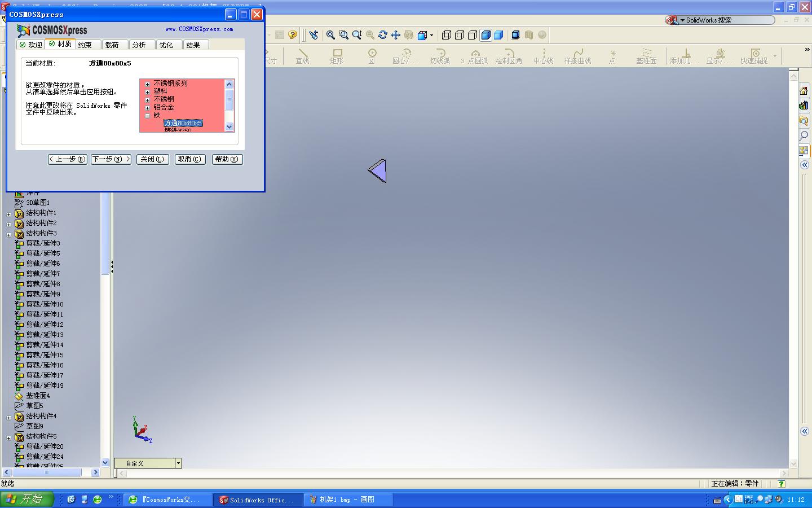Open the view orientation cube icon

[x=422, y=35]
